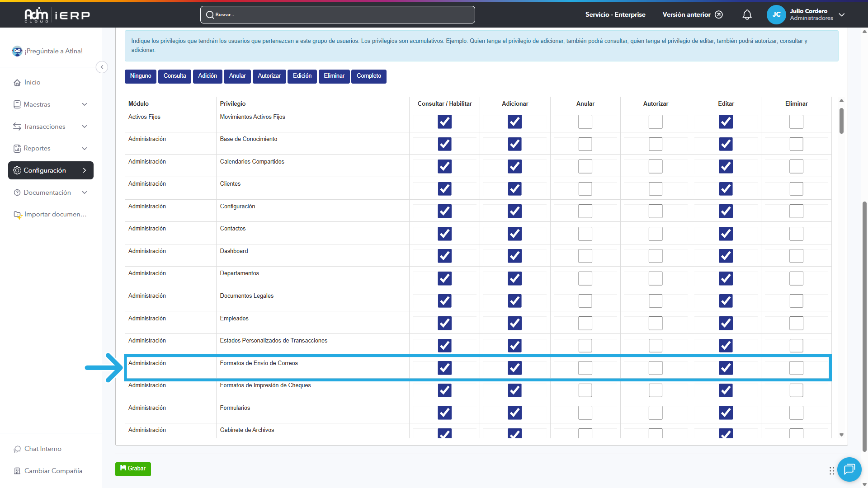Click the notifications bell icon

tap(747, 15)
